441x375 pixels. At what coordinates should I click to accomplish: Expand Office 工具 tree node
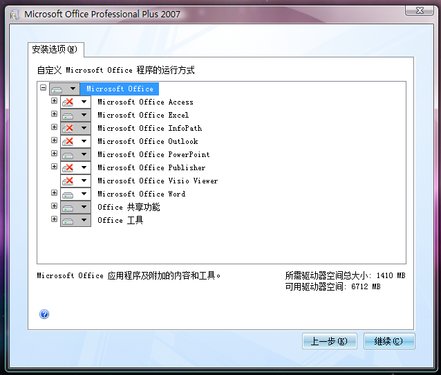click(54, 219)
